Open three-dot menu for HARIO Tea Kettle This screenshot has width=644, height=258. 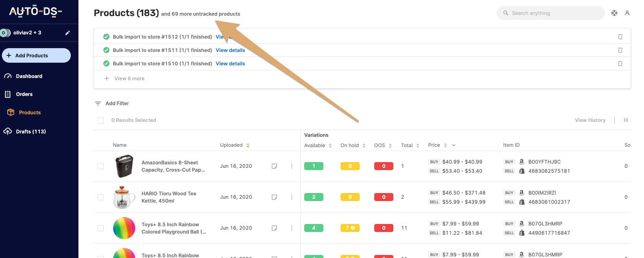tap(292, 197)
